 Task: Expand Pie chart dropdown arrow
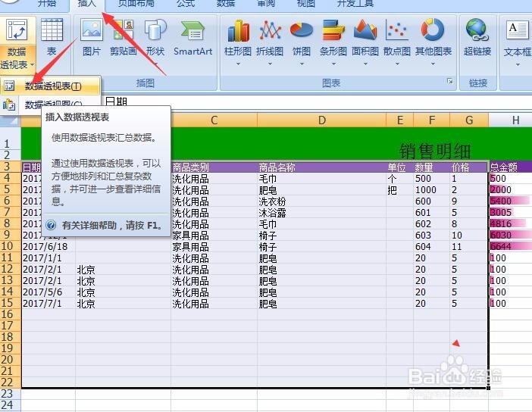coord(302,64)
